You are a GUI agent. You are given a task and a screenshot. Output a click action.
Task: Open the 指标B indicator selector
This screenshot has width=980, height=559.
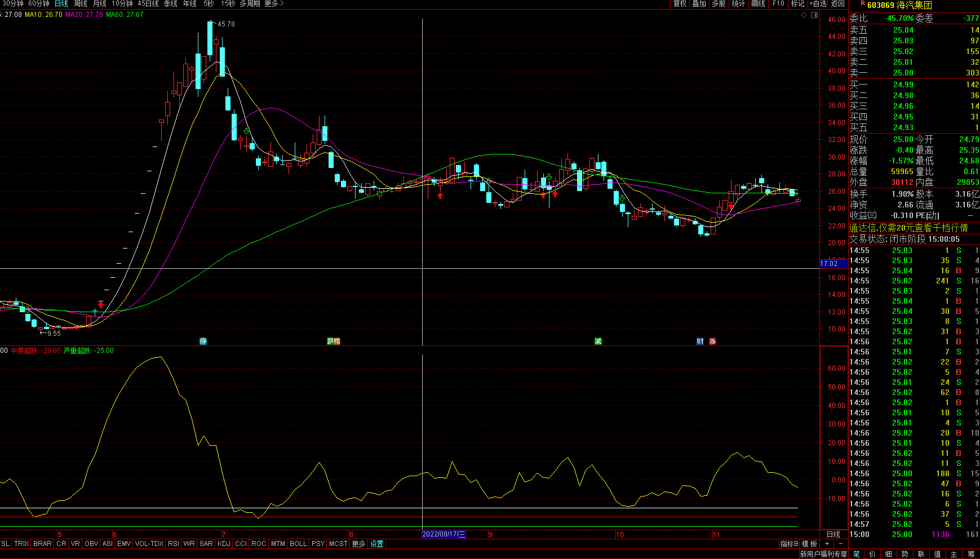pos(789,544)
